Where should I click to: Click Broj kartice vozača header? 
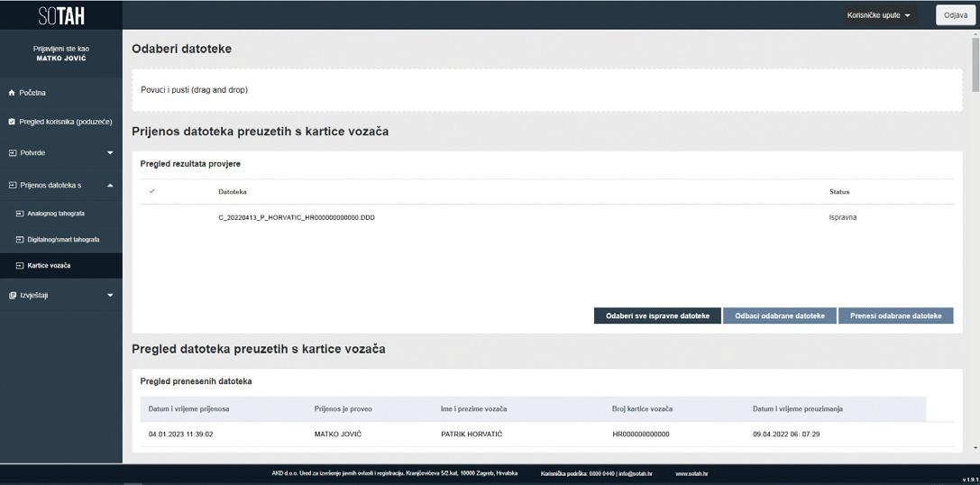point(643,408)
